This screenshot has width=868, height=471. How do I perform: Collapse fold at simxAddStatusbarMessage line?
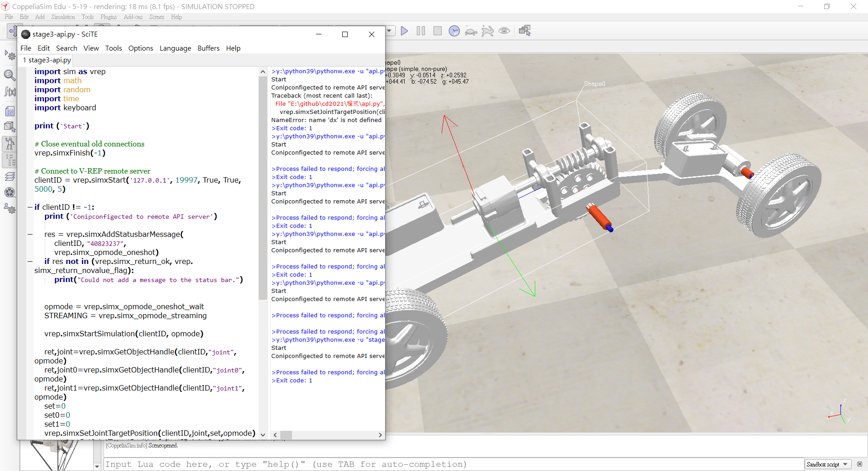[30, 234]
